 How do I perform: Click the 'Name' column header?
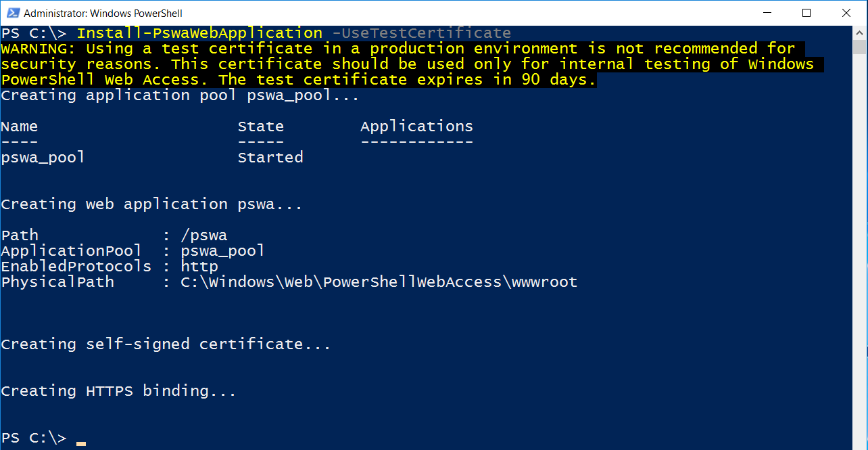click(20, 127)
